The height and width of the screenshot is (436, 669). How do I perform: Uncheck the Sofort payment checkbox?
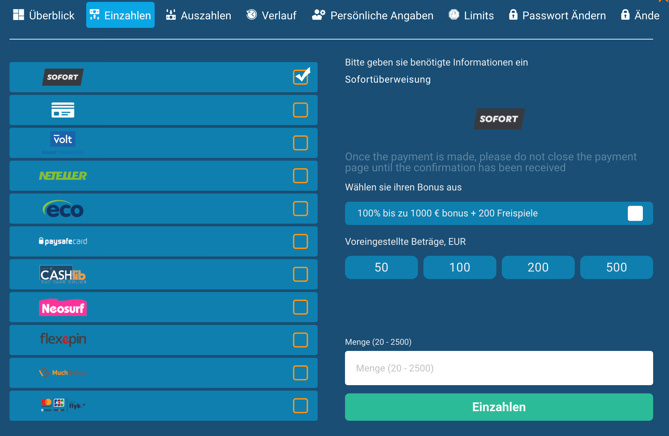pyautogui.click(x=300, y=77)
